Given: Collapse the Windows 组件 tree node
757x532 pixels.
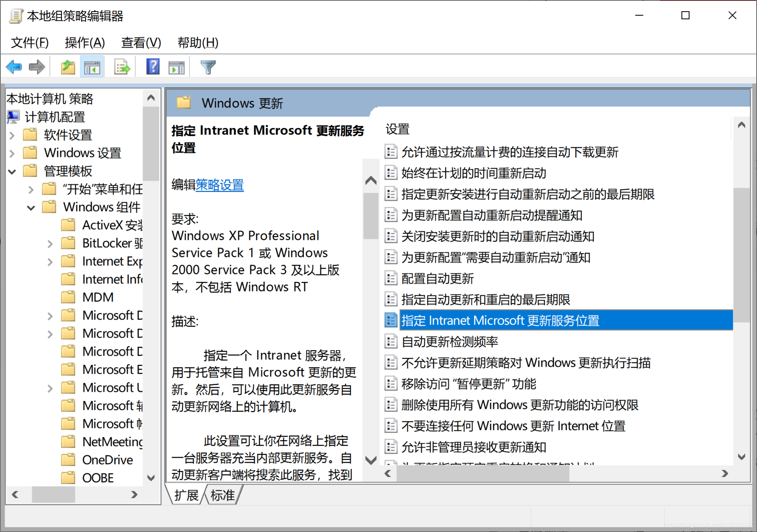Looking at the screenshot, I should 31,208.
